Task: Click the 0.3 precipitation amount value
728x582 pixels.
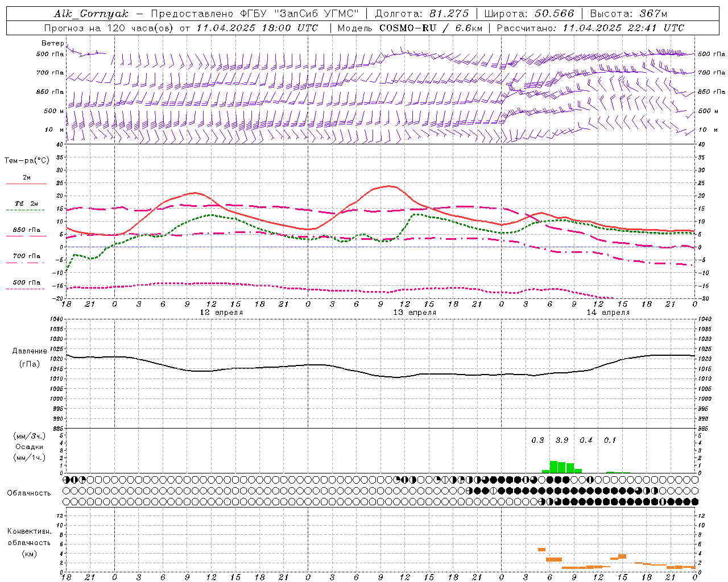Action: pyautogui.click(x=537, y=440)
